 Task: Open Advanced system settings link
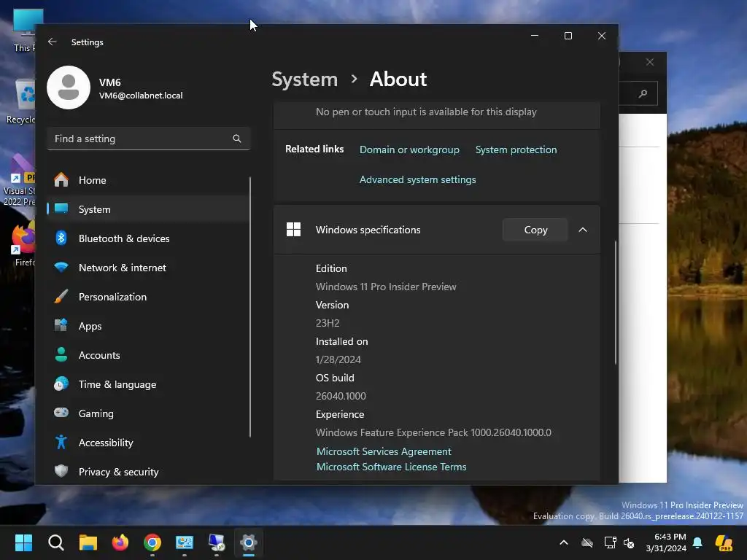417,179
